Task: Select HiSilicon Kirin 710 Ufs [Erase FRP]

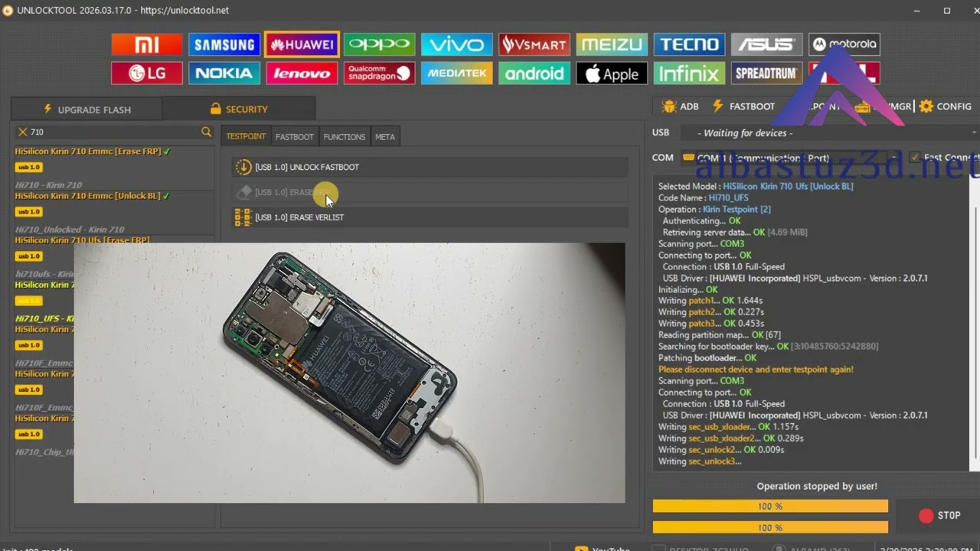Action: click(x=83, y=240)
